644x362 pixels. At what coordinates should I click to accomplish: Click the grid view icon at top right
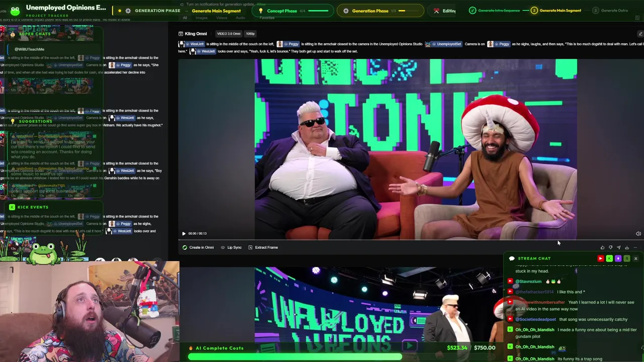pos(637,18)
